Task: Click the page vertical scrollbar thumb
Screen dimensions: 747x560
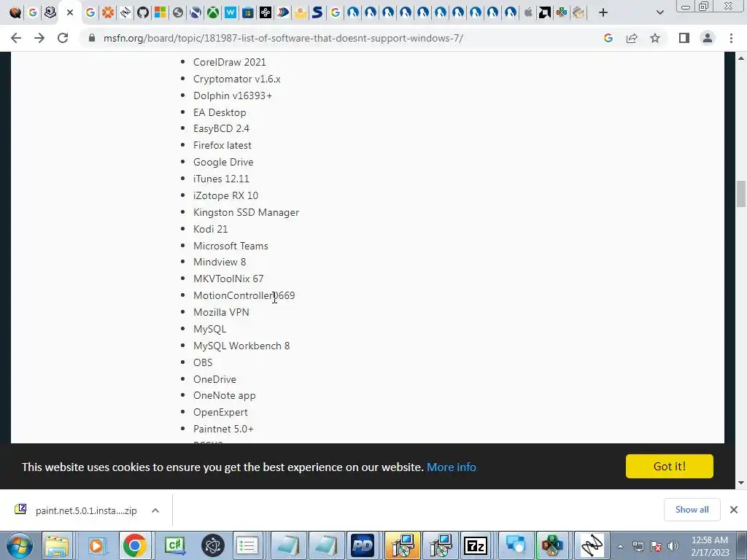Action: pyautogui.click(x=741, y=194)
